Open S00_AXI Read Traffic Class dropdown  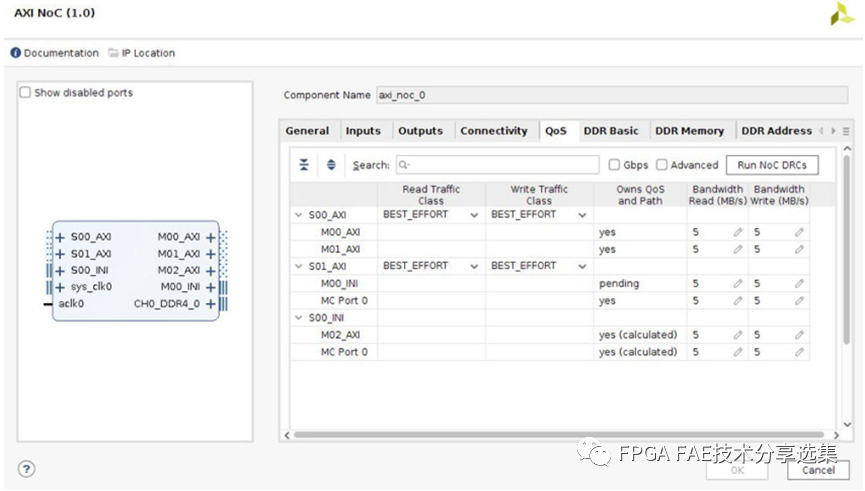coord(474,215)
